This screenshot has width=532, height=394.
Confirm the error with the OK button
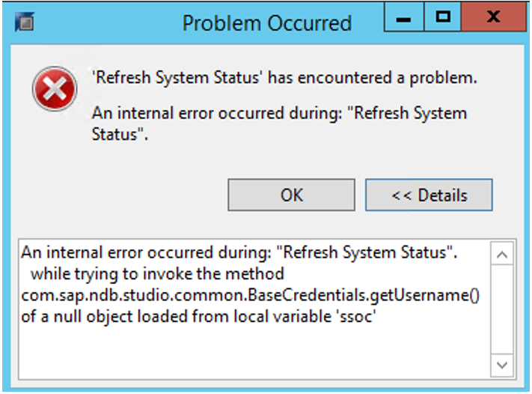pyautogui.click(x=292, y=195)
